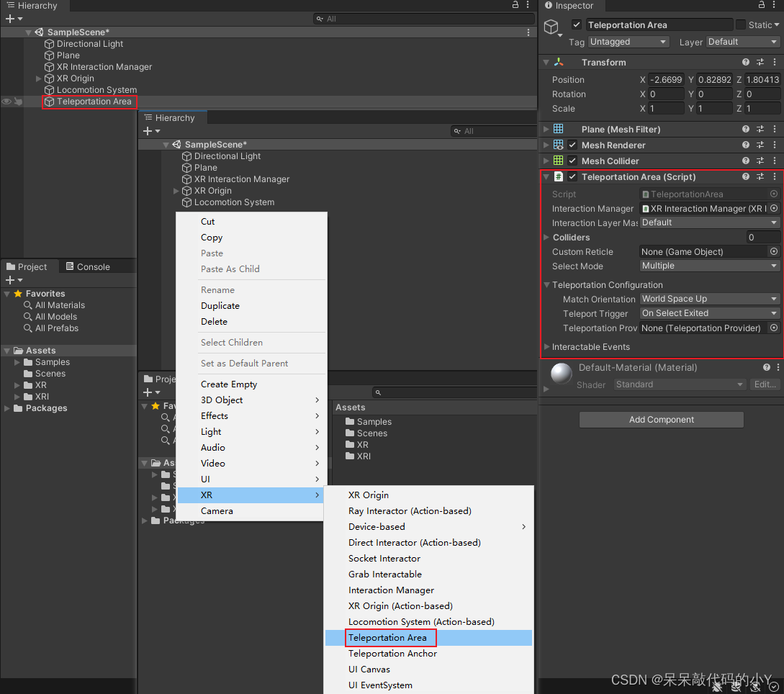Open the Teleport Trigger dropdown

coord(710,314)
